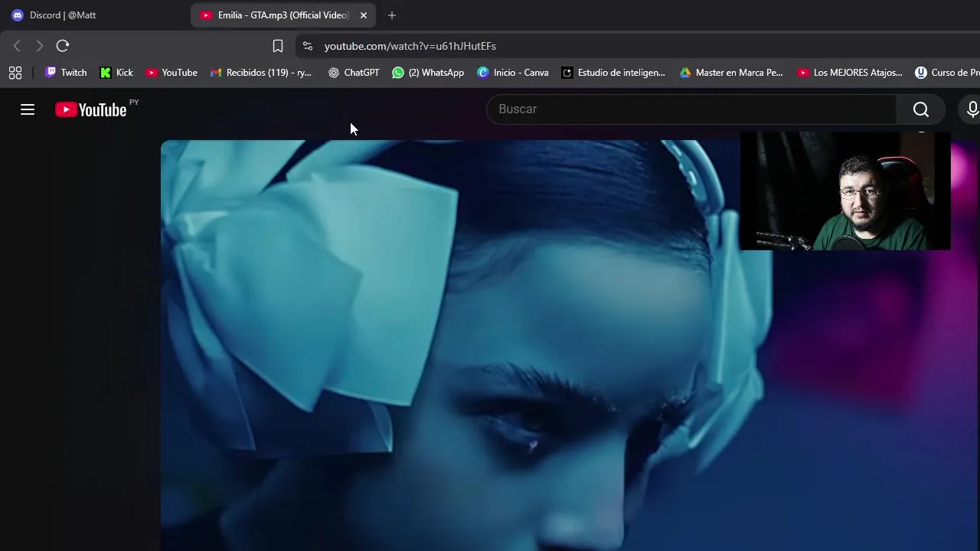Open YouTube hamburger guide menu
The image size is (980, 551).
click(x=28, y=109)
